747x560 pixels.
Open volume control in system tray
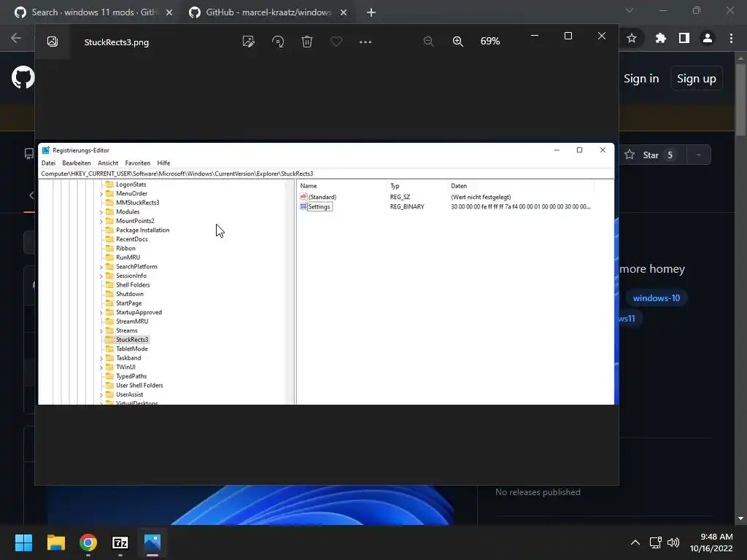pyautogui.click(x=673, y=542)
